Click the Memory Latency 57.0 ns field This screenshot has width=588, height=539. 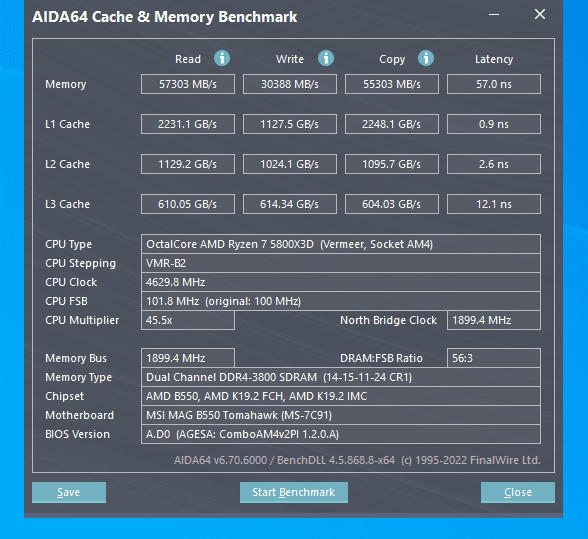[494, 84]
